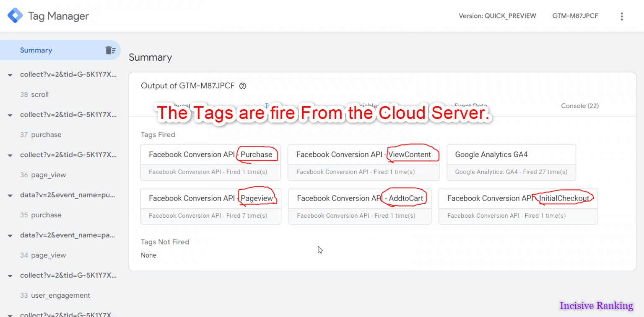The width and height of the screenshot is (644, 317).
Task: Click the Summary page heading
Action: coord(150,57)
